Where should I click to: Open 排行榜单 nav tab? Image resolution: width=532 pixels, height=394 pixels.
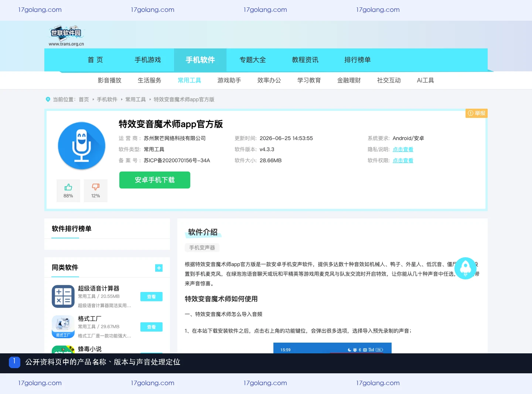(358, 60)
